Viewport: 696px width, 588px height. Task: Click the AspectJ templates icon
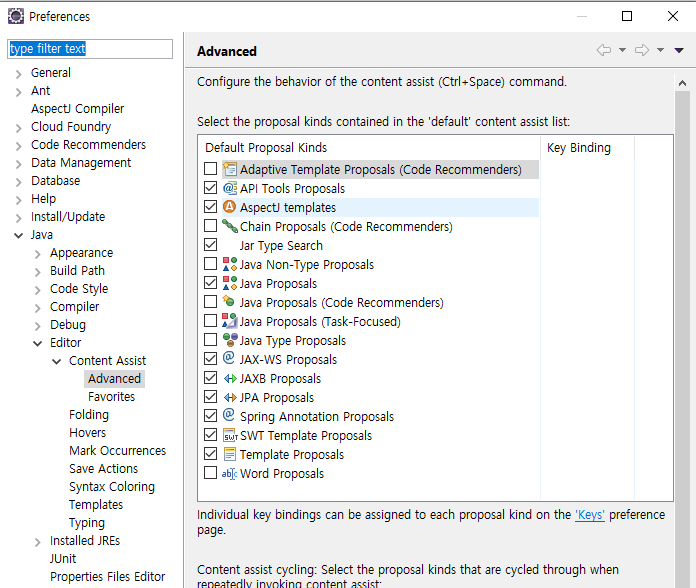click(x=229, y=207)
